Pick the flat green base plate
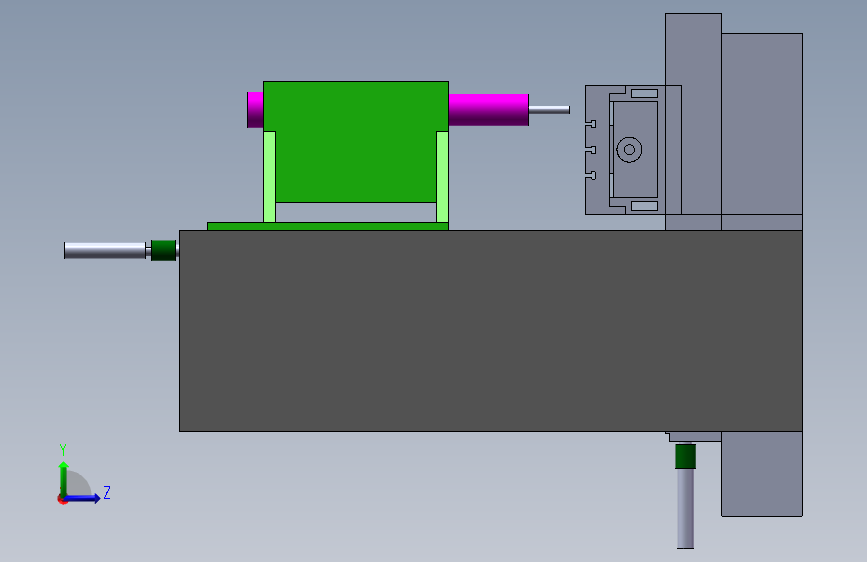Image resolution: width=867 pixels, height=562 pixels. click(327, 226)
